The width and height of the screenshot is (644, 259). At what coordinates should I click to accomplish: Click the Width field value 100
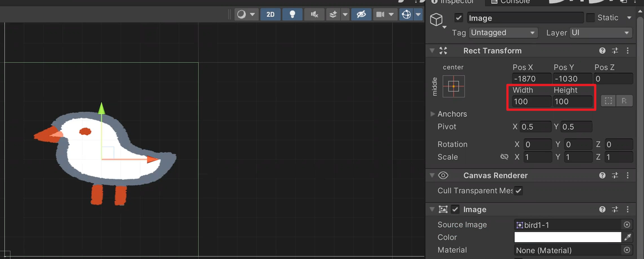click(x=532, y=101)
